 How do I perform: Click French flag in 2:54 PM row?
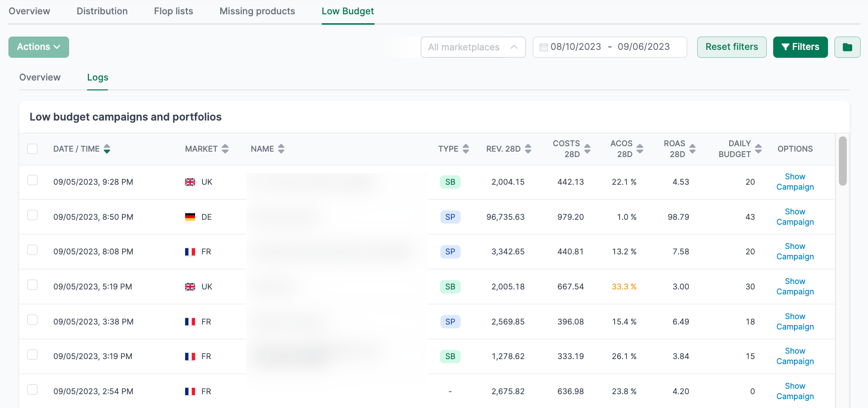click(190, 392)
